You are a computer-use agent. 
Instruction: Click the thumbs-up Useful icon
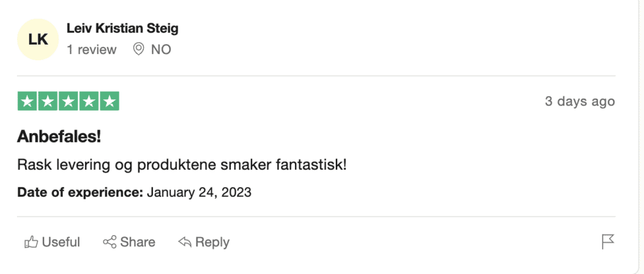tap(31, 242)
